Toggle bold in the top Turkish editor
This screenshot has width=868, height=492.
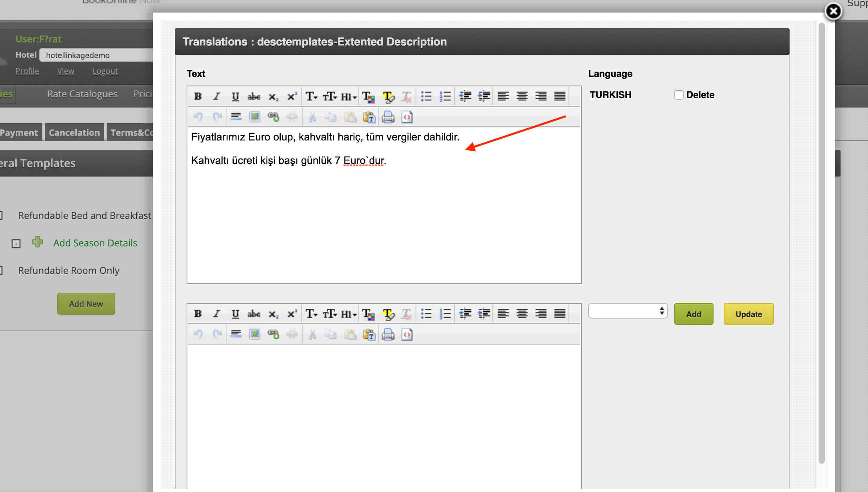[x=198, y=96]
